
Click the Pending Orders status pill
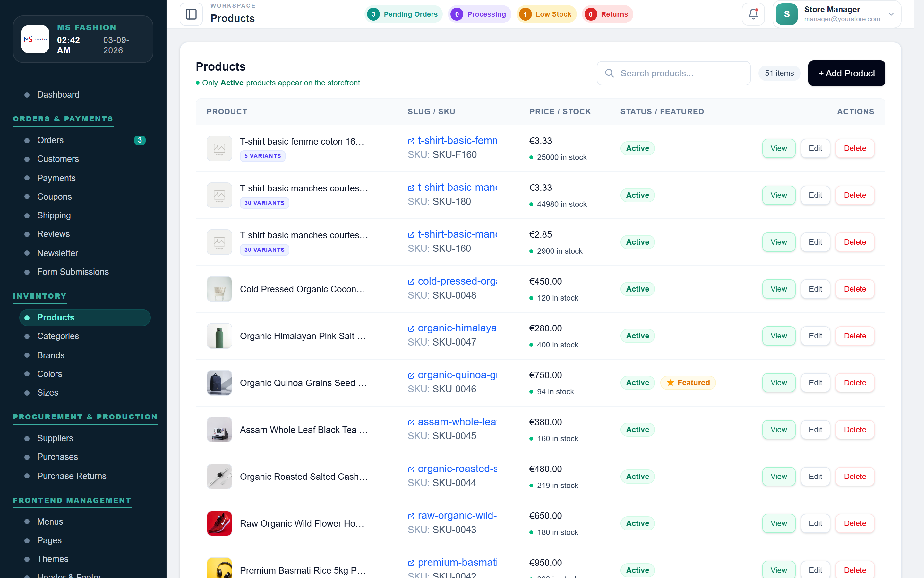click(403, 14)
